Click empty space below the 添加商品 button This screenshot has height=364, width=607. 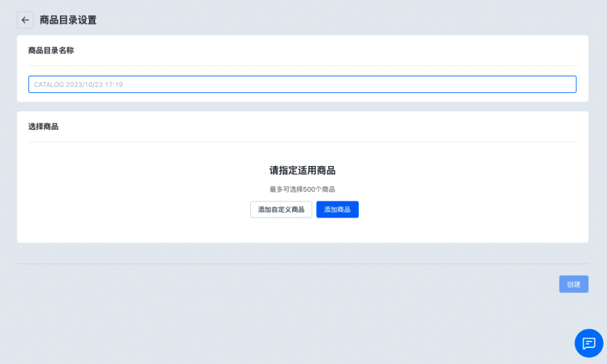click(338, 231)
